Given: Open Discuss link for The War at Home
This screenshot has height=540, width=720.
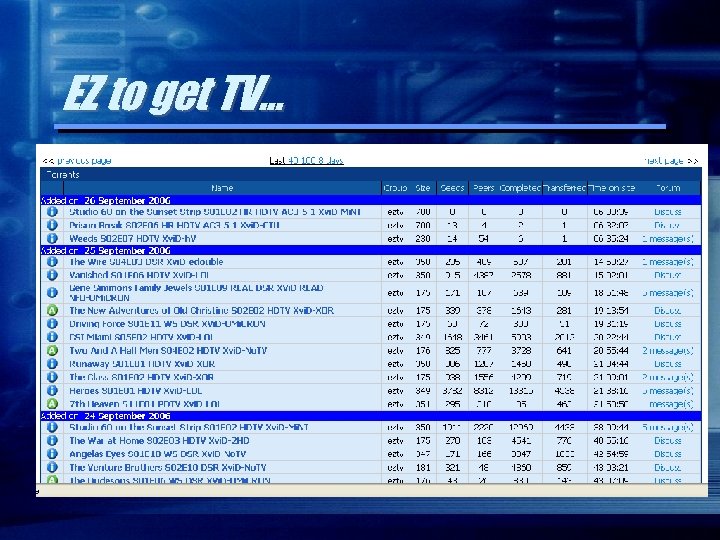Looking at the screenshot, I should (x=667, y=441).
